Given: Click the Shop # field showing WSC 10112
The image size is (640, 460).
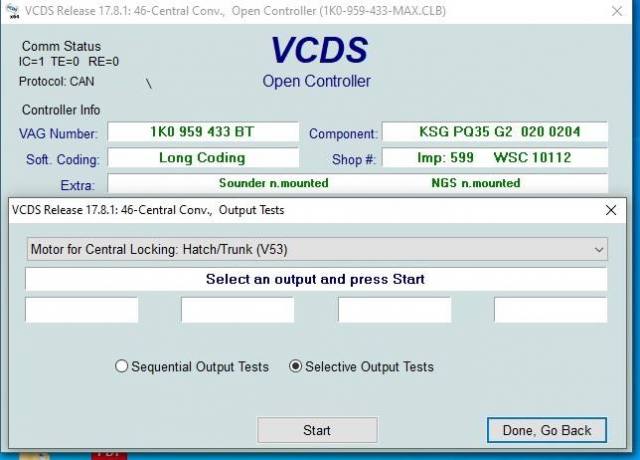Looking at the screenshot, I should pyautogui.click(x=494, y=158).
